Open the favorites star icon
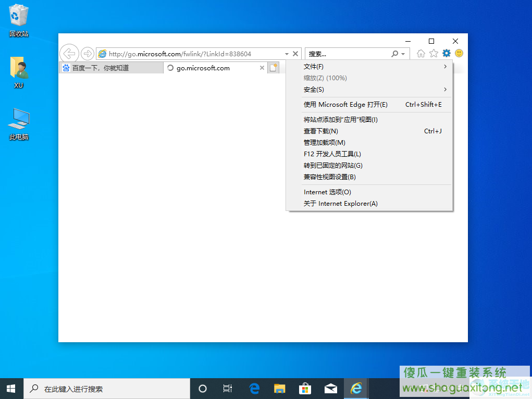Viewport: 532px width, 399px height. pyautogui.click(x=434, y=54)
